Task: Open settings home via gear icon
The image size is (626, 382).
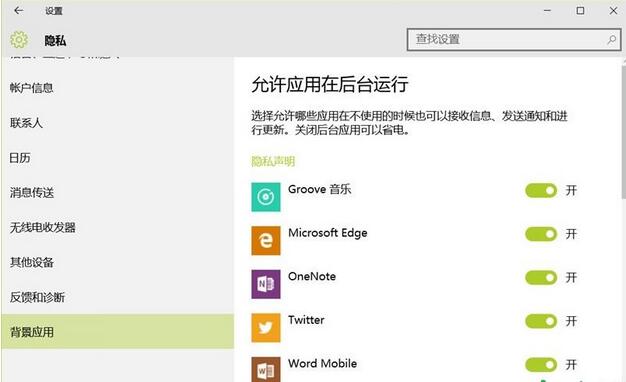Action: (x=19, y=40)
